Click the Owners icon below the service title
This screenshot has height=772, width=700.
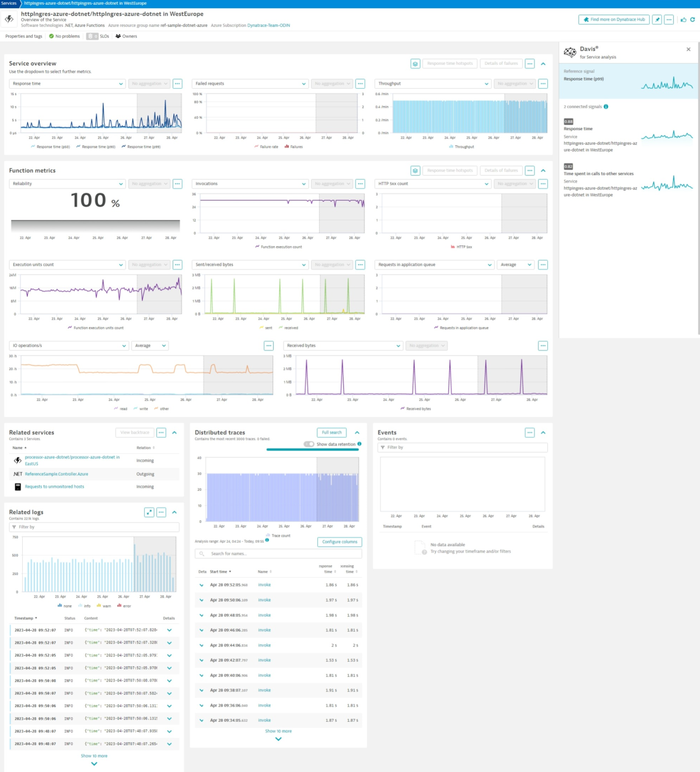(x=118, y=36)
